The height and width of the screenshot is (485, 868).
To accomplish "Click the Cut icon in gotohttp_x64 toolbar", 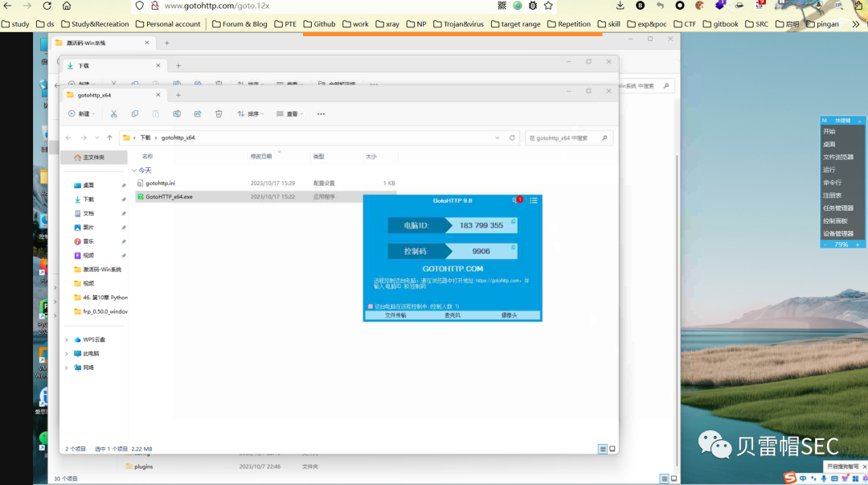I will pyautogui.click(x=113, y=113).
